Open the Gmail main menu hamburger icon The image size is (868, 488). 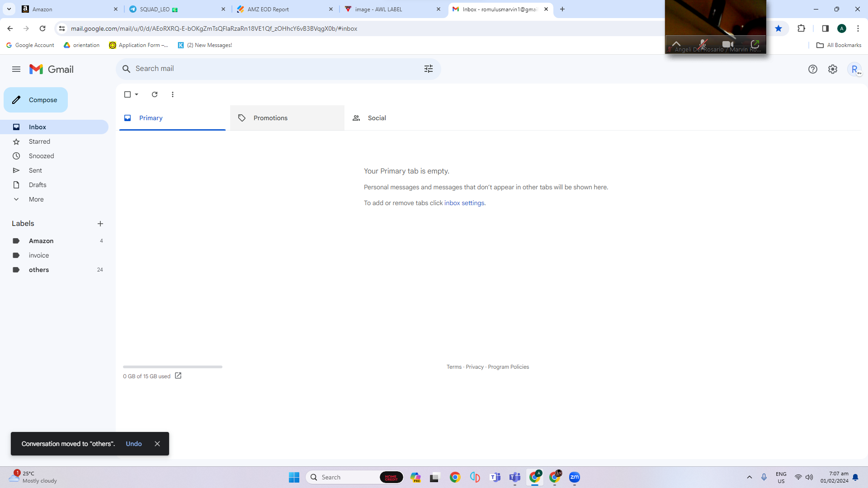pos(16,69)
